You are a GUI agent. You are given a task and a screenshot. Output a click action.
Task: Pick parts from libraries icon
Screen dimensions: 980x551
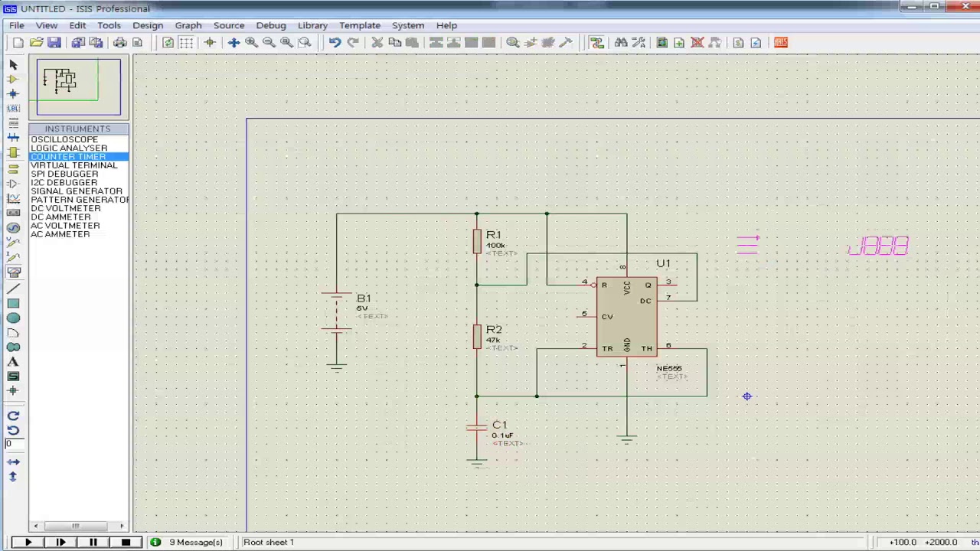click(x=513, y=43)
